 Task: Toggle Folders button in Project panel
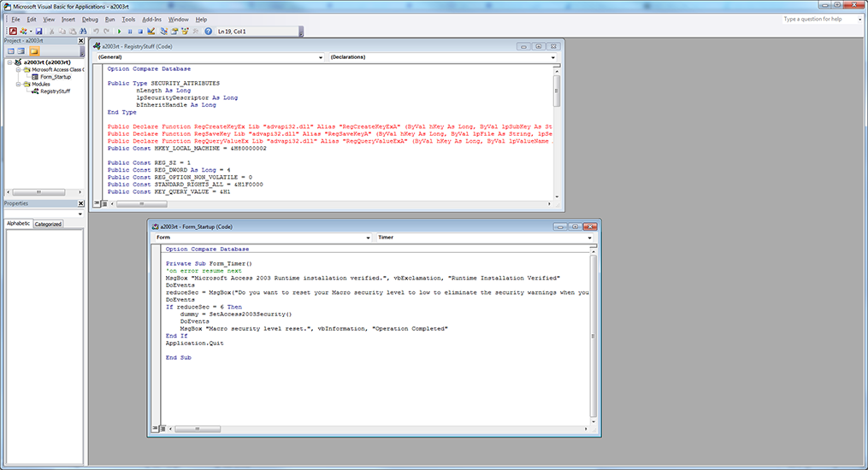[x=34, y=51]
